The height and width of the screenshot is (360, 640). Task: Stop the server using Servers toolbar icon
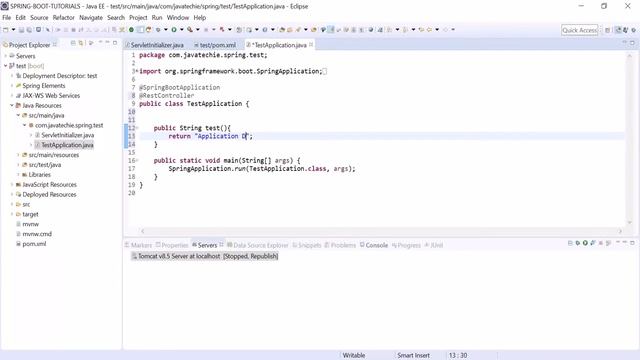pos(600,243)
